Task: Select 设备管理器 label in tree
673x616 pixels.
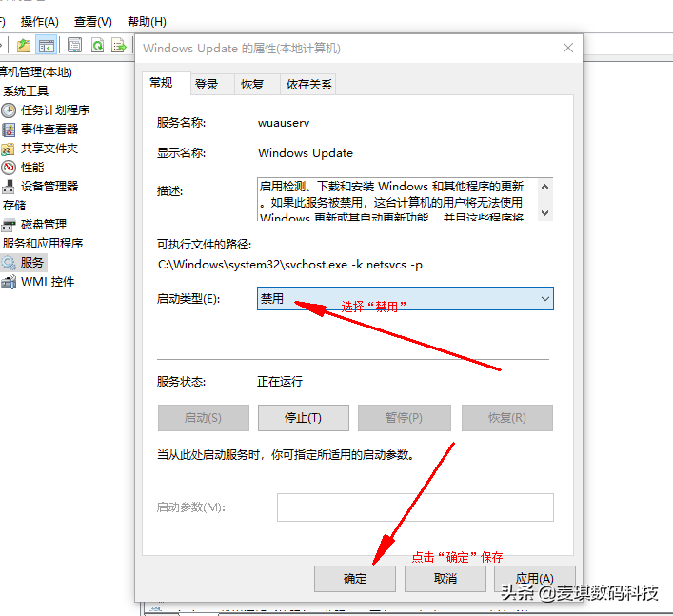Action: click(x=49, y=187)
